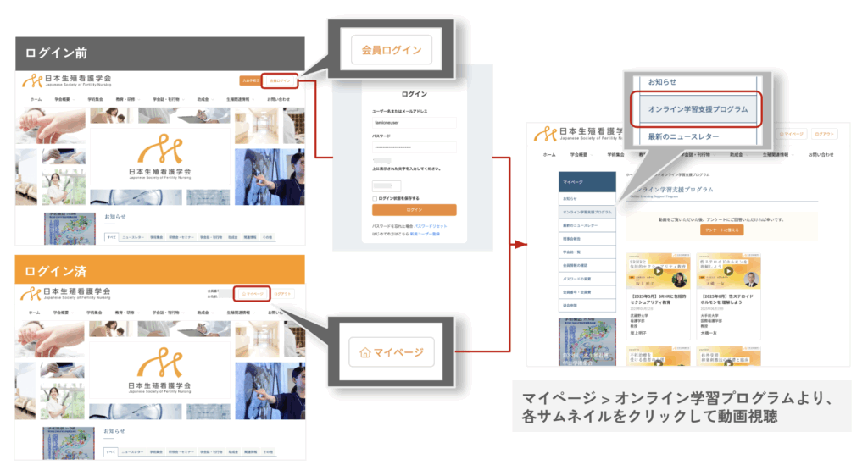Select enlarged オンライン学習支援プログラム menu item
This screenshot has height=476, width=868.
(x=698, y=110)
